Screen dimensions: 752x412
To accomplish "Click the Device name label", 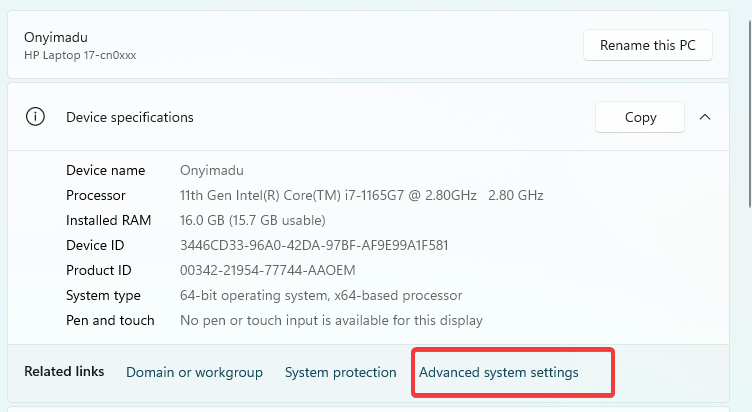I will click(106, 170).
